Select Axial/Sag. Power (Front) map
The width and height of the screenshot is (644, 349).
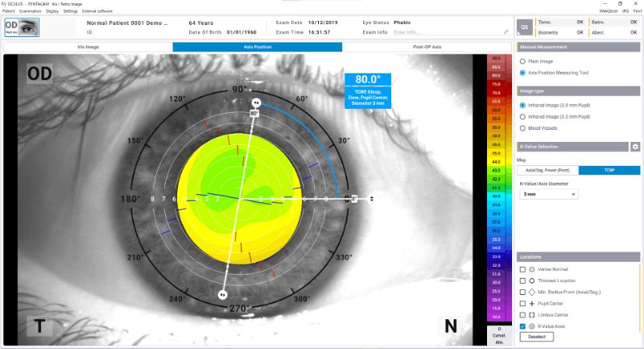click(547, 170)
